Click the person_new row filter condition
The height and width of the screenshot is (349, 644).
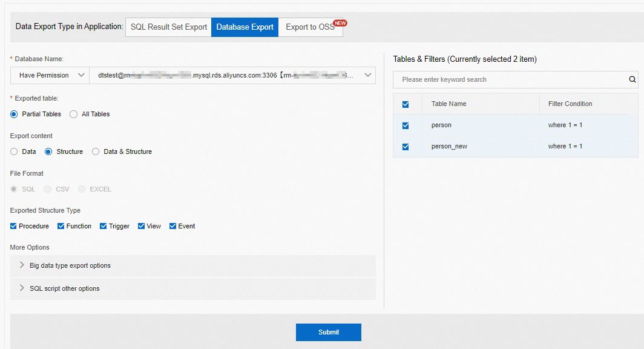tap(565, 147)
